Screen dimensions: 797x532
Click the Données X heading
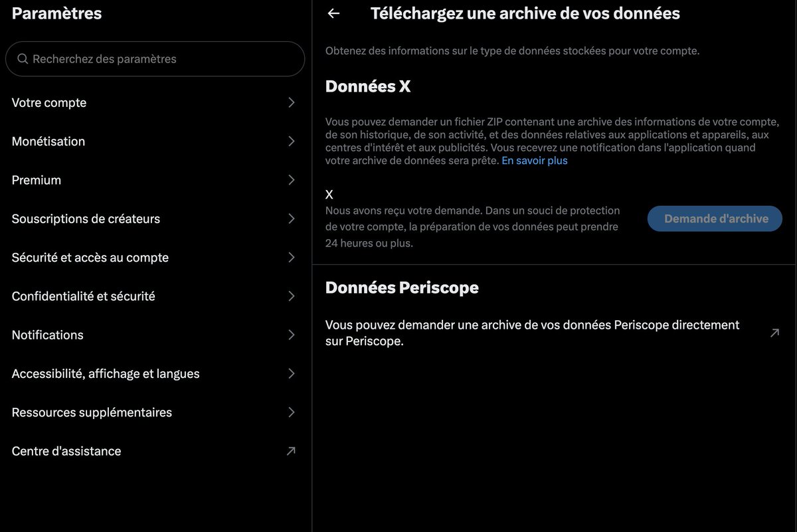368,86
